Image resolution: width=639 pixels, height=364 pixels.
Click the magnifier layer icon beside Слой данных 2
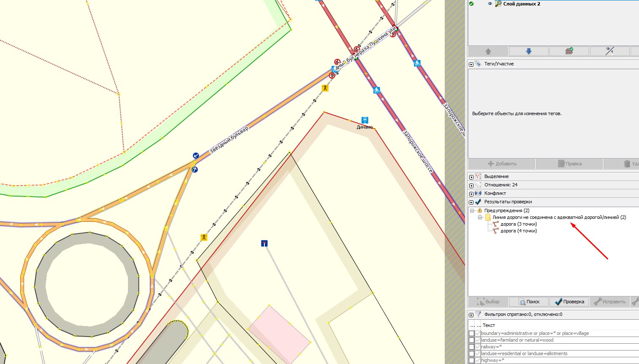click(x=498, y=4)
